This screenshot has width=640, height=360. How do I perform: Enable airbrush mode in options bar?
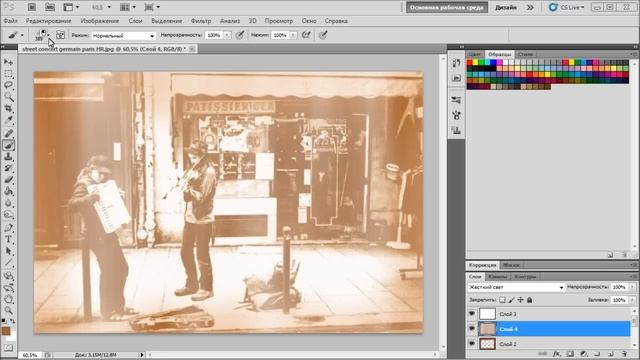click(306, 35)
